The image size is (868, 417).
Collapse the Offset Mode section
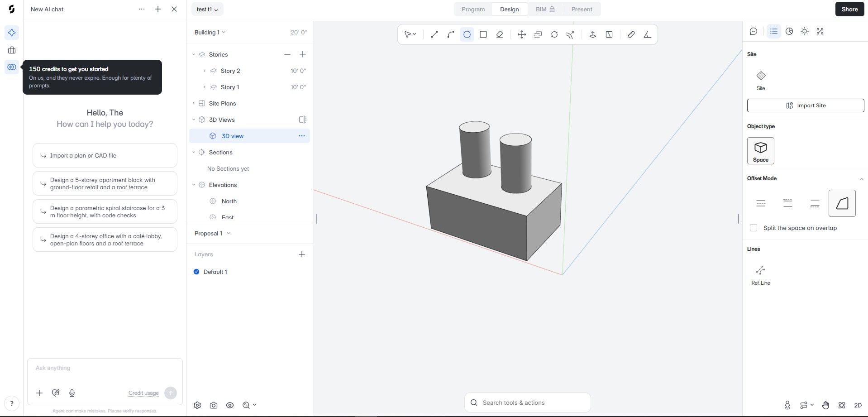pos(861,179)
